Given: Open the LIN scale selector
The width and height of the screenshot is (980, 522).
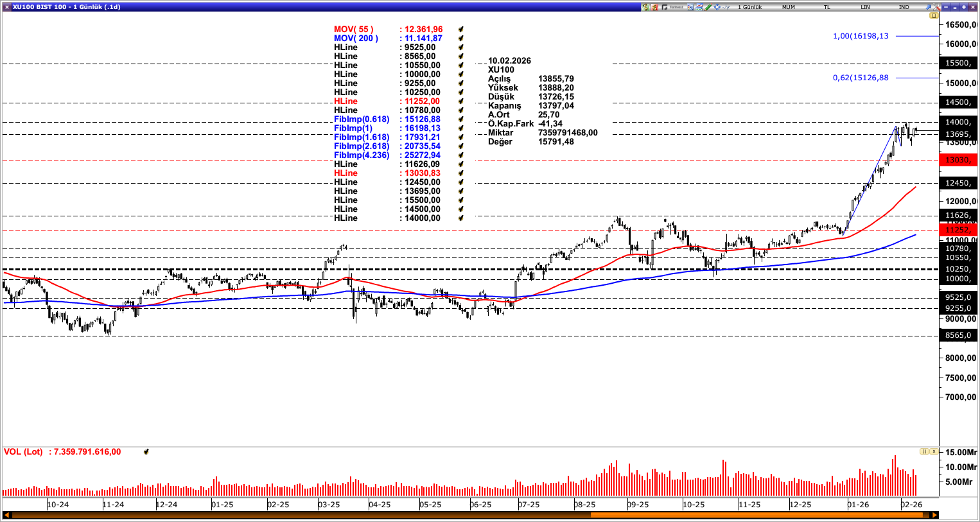Looking at the screenshot, I should coord(866,6).
